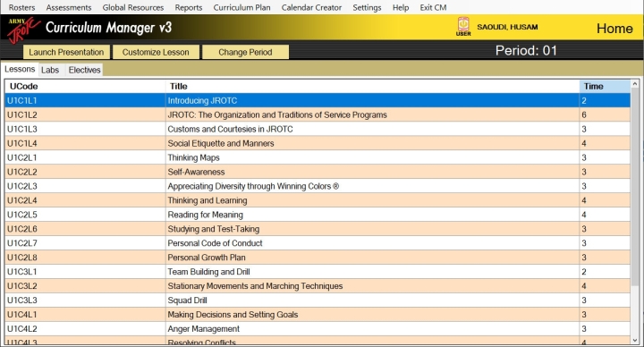Image resolution: width=644 pixels, height=347 pixels.
Task: Click Exit CM in the menu bar
Action: [433, 7]
